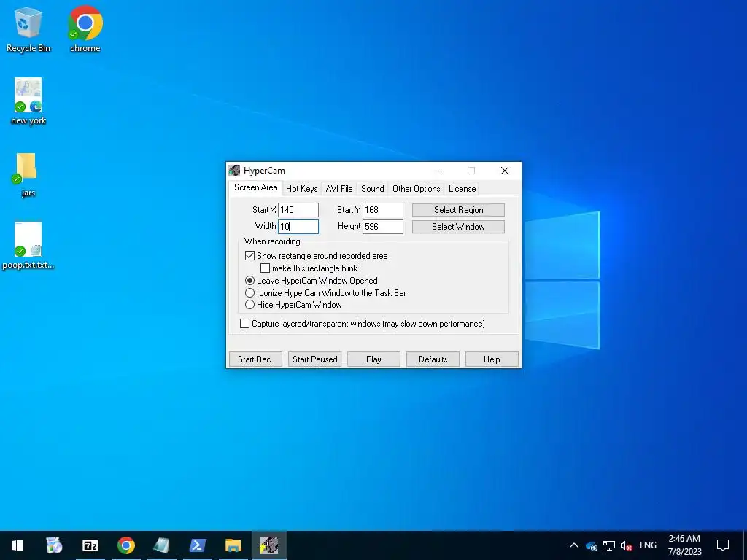The width and height of the screenshot is (747, 560).
Task: Launch the chrome desktop shortcut
Action: pos(85,29)
